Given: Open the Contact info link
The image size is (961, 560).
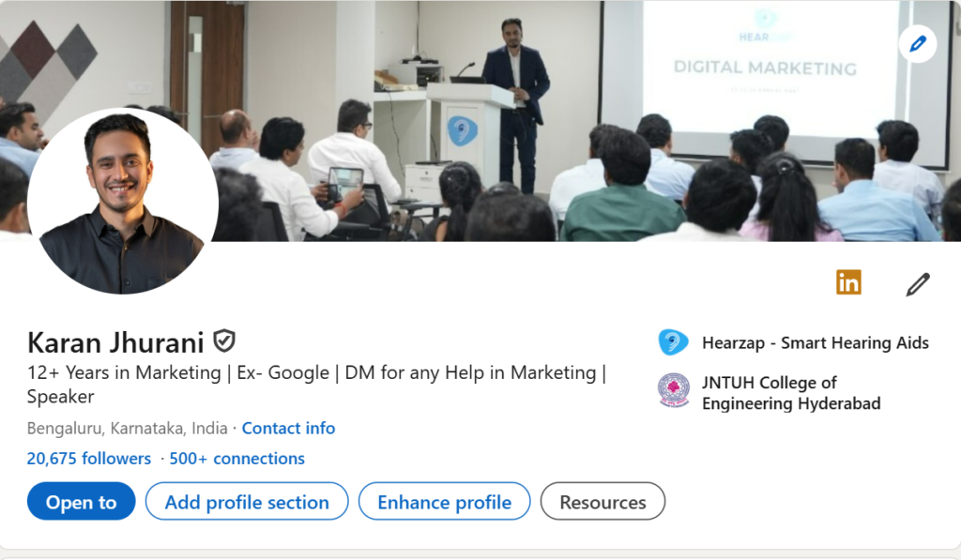Looking at the screenshot, I should [x=288, y=428].
